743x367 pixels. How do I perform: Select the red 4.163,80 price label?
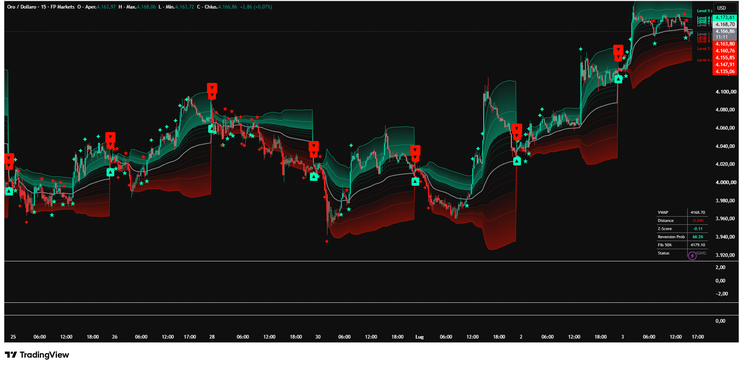point(725,44)
